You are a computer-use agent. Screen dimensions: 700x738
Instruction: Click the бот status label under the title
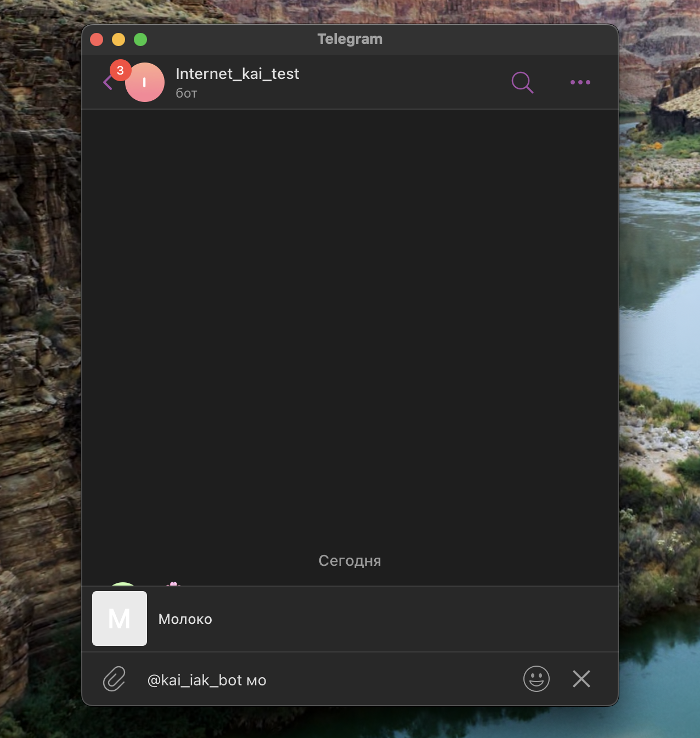[x=186, y=94]
